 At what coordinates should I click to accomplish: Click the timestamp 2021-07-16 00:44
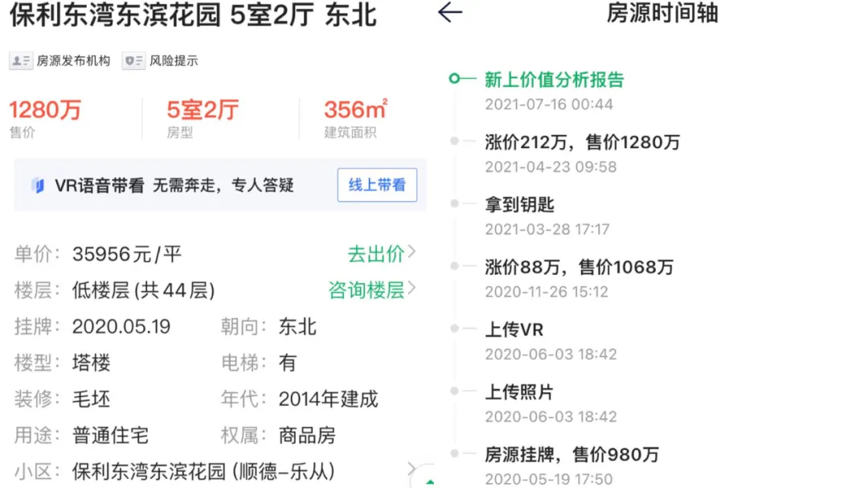tap(549, 105)
